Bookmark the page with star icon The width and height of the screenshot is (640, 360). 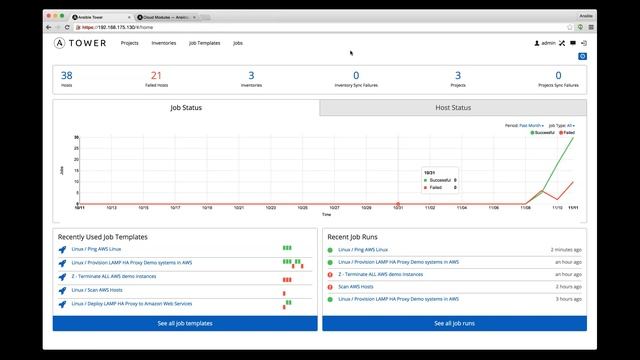click(x=570, y=27)
